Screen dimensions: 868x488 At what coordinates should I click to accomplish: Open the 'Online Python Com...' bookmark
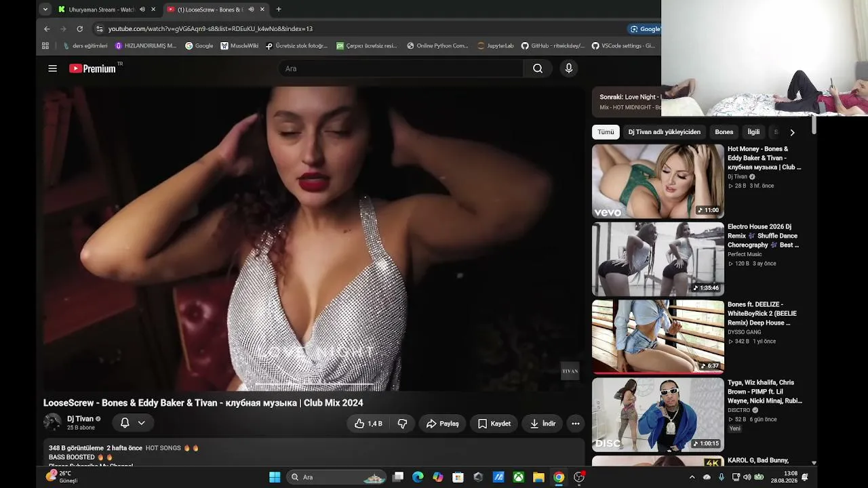click(x=437, y=46)
